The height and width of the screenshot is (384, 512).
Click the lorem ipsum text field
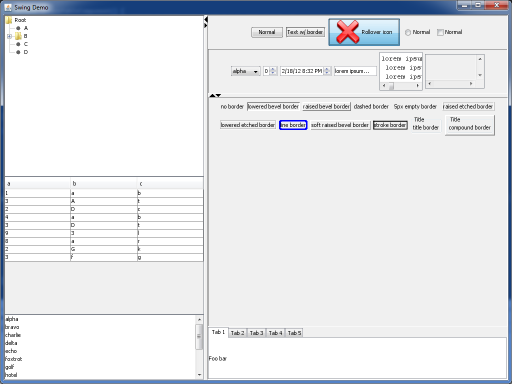[355, 71]
